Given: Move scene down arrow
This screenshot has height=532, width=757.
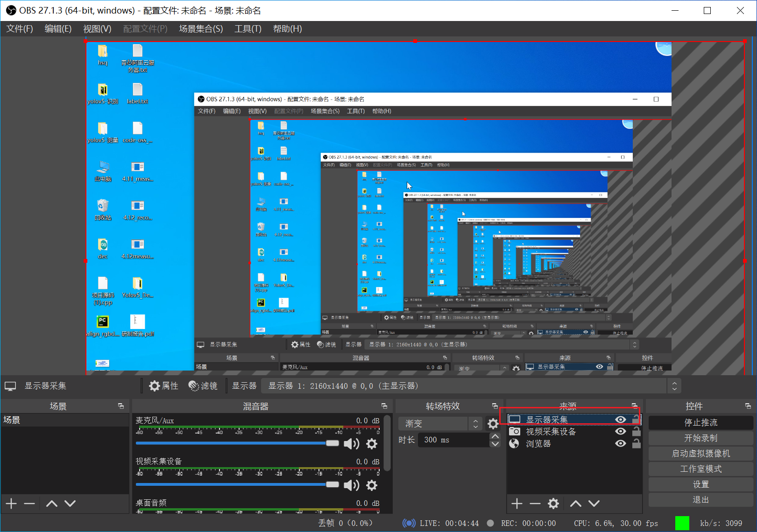Looking at the screenshot, I should coord(70,504).
